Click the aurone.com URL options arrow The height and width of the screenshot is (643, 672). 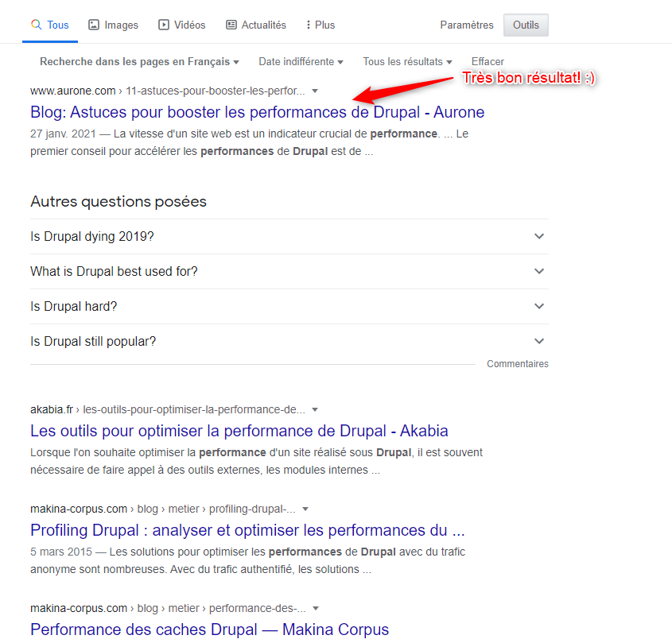pos(315,91)
